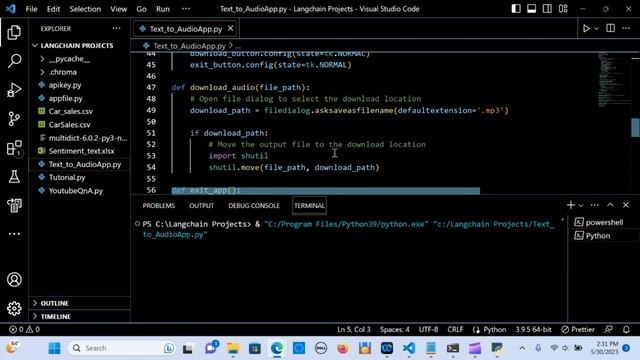
Task: Show hidden menu items ellipsis
Action: click(x=186, y=9)
